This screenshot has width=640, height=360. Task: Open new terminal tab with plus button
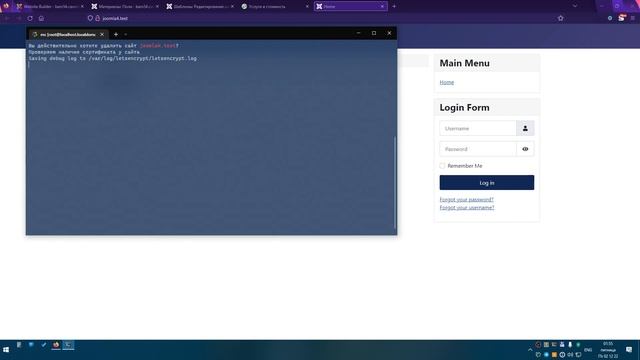click(x=116, y=34)
